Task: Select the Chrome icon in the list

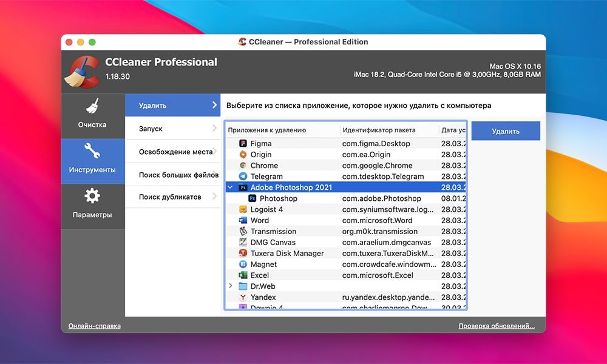Action: coord(243,166)
